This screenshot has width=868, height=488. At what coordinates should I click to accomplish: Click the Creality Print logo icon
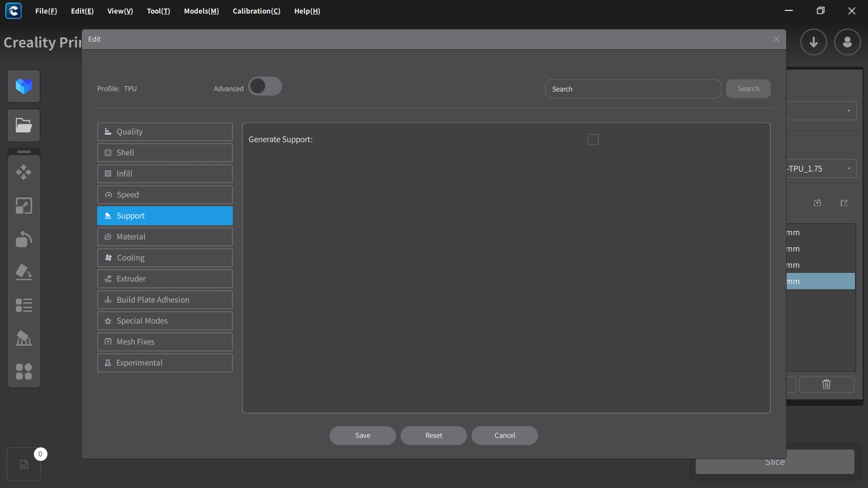click(x=14, y=11)
